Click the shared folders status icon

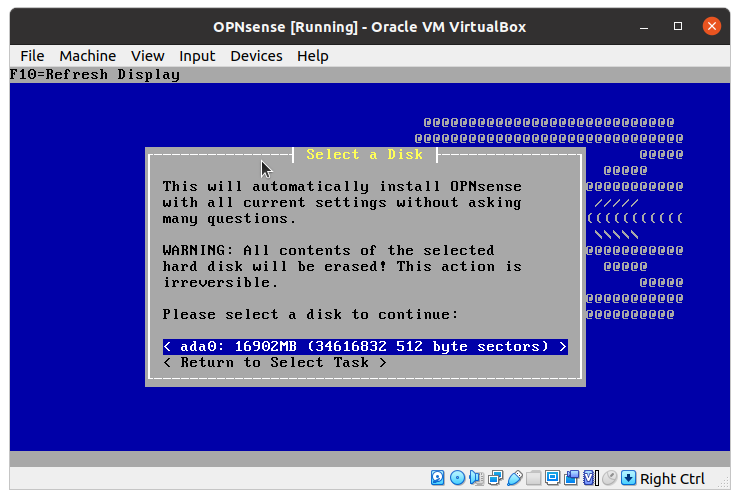tap(533, 478)
